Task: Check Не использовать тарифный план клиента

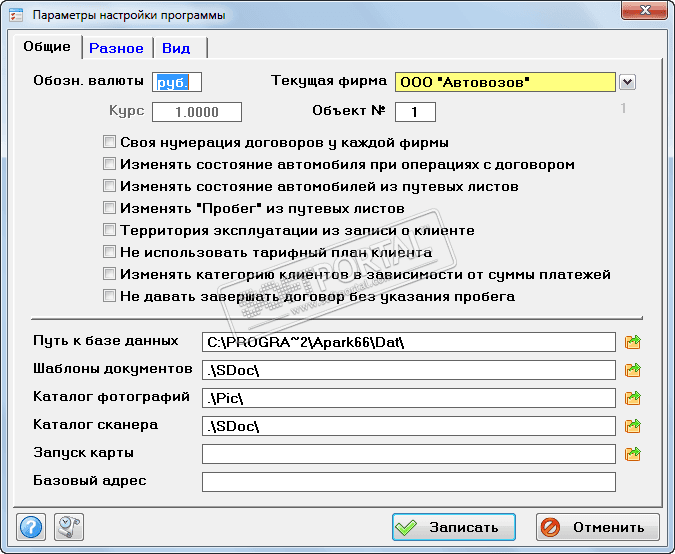Action: pos(109,251)
